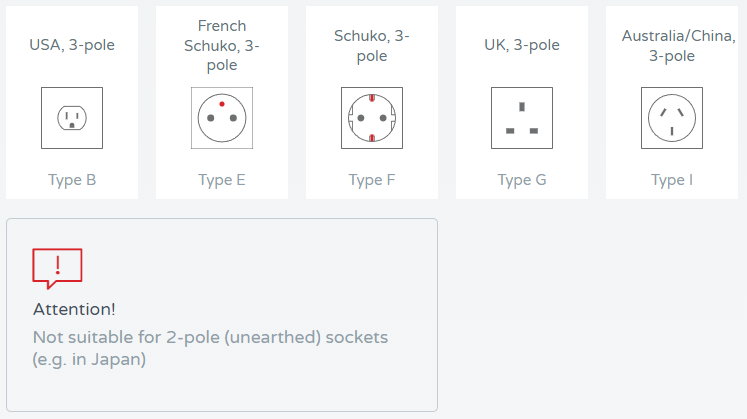Click the 'French Schuko, 3-pole' title
Image resolution: width=747 pixels, height=419 pixels.
pyautogui.click(x=222, y=45)
